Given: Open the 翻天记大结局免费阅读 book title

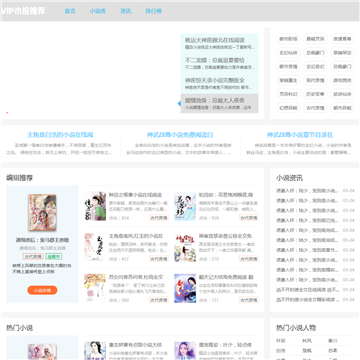Looking at the screenshot, I should (x=226, y=277).
